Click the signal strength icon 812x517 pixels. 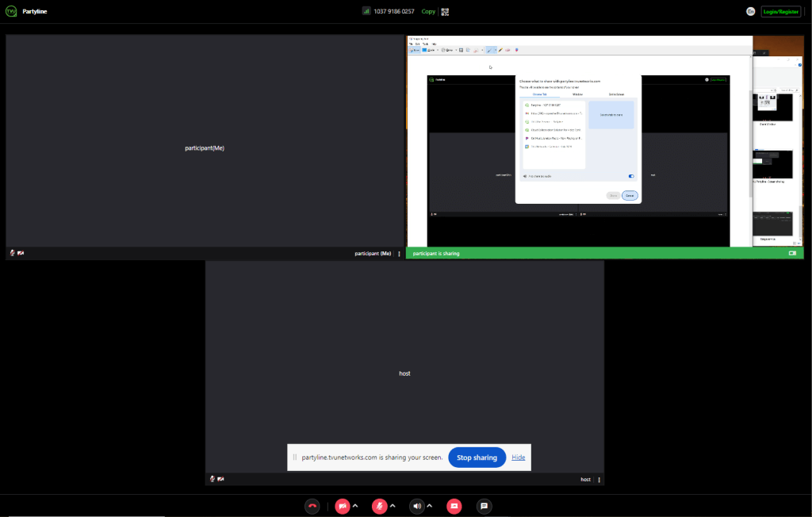[366, 11]
